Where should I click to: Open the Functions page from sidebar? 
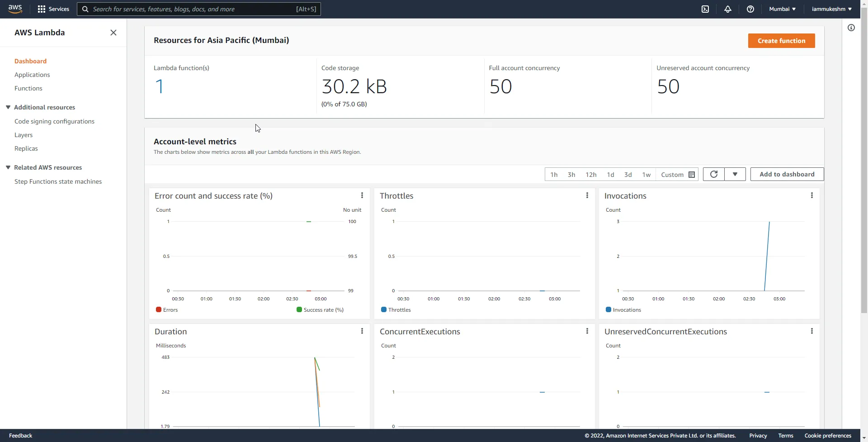click(x=28, y=88)
